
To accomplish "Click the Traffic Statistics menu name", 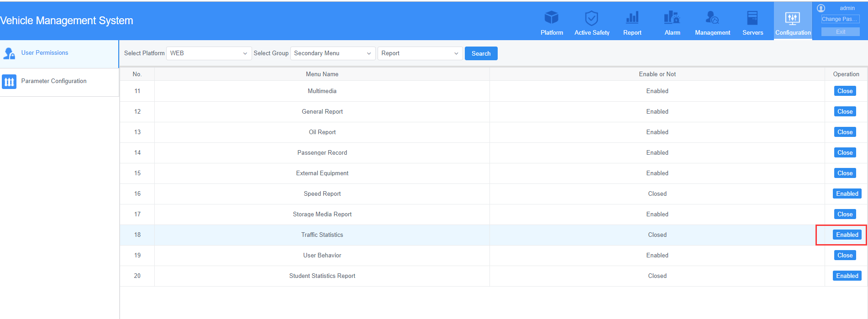I will coord(322,235).
